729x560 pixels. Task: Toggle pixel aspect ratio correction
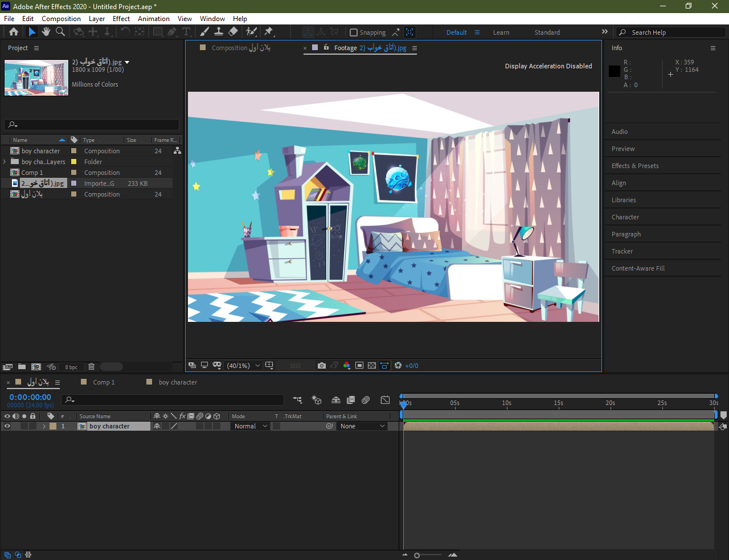(x=384, y=366)
